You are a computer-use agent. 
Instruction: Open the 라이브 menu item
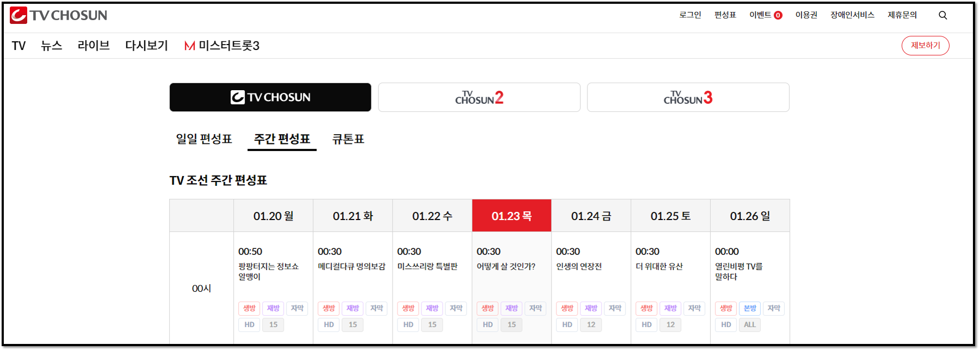pyautogui.click(x=94, y=46)
